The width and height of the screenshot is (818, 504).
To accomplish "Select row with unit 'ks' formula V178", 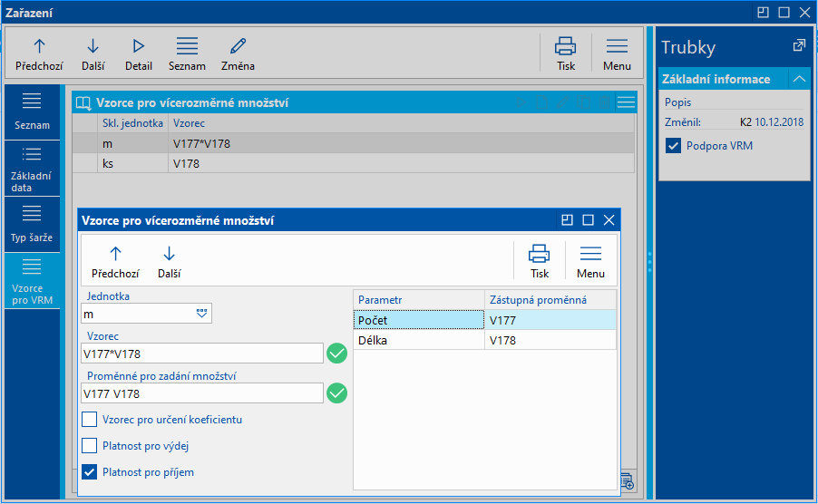I will point(353,163).
